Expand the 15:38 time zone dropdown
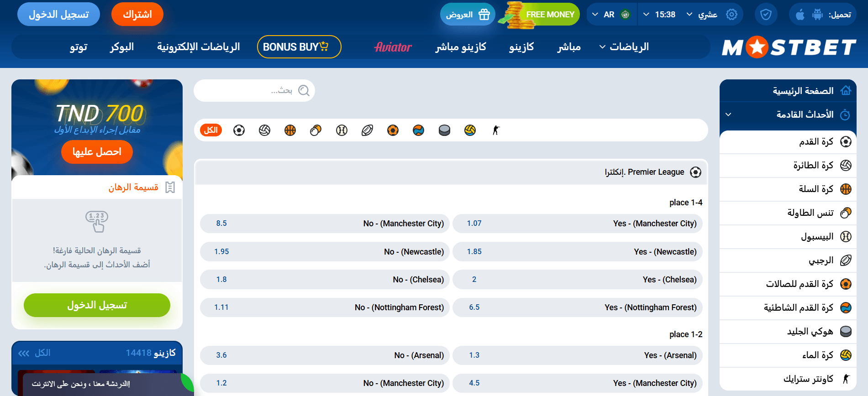868x396 pixels. 659,15
